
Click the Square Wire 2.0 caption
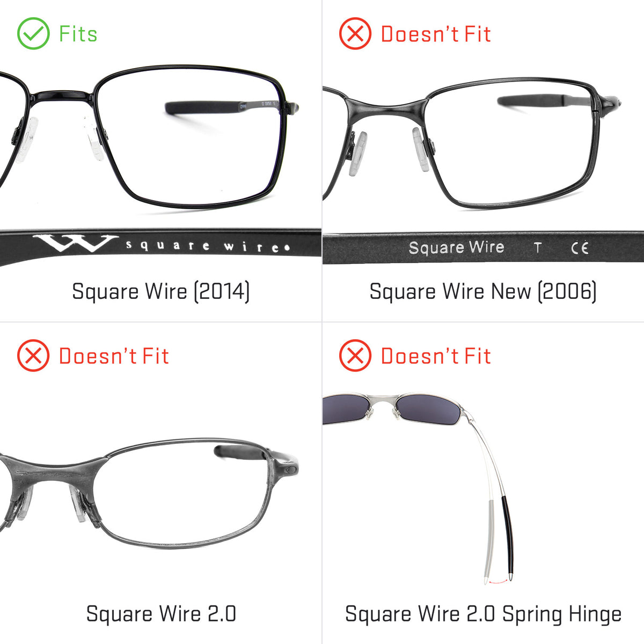161,613
